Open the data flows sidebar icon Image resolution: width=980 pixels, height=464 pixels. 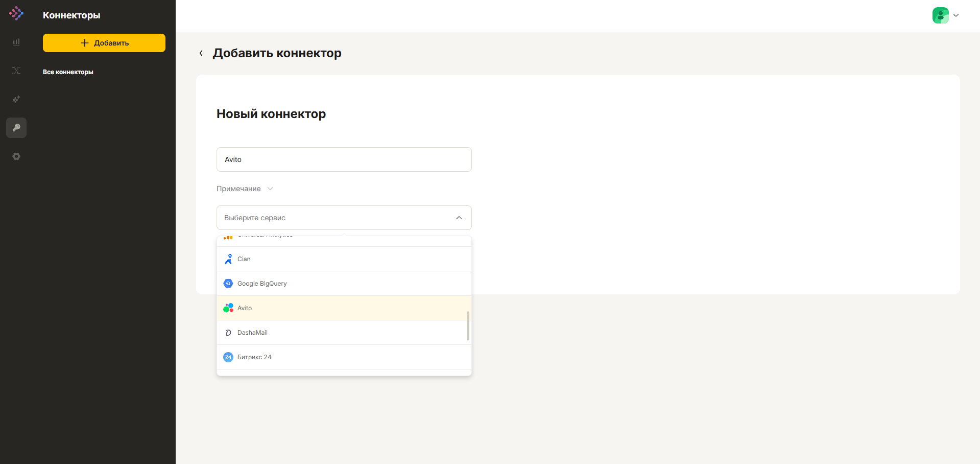pyautogui.click(x=16, y=71)
